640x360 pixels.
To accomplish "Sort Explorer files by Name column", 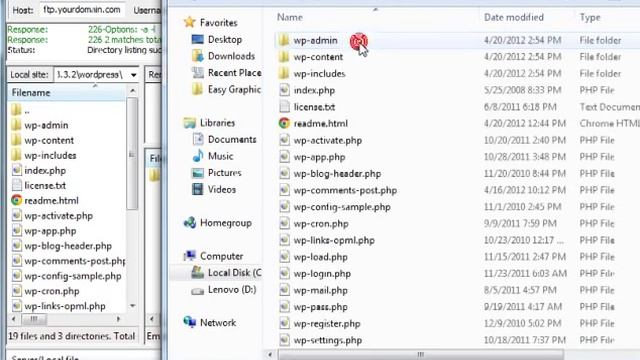I will 290,17.
